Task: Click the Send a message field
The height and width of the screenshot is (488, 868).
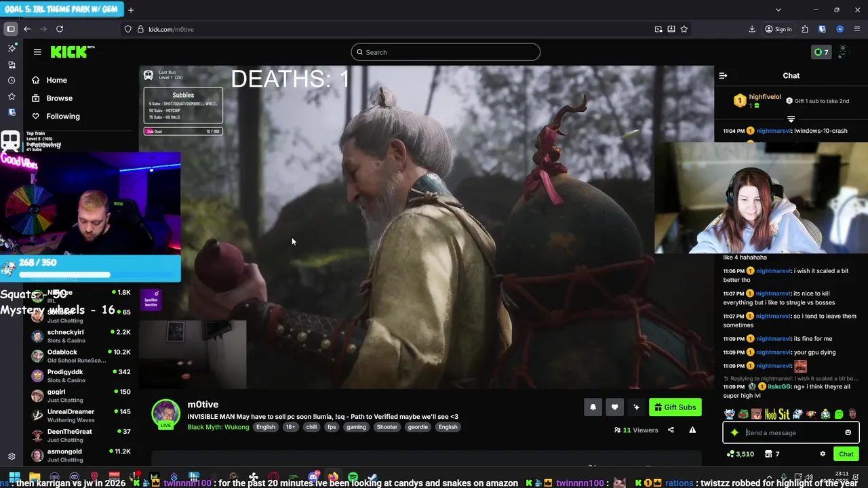Action: coord(791,432)
